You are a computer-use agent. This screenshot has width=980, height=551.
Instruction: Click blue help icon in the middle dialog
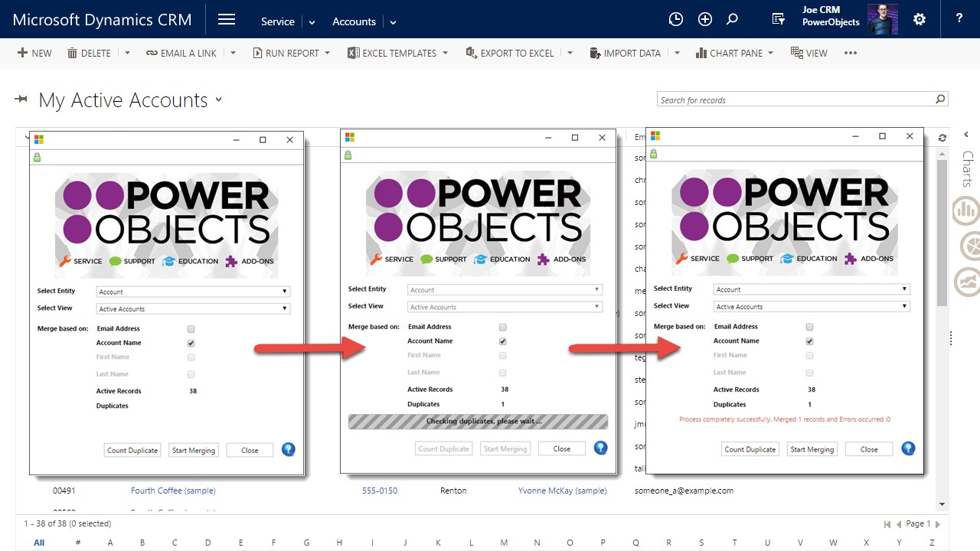(x=601, y=448)
